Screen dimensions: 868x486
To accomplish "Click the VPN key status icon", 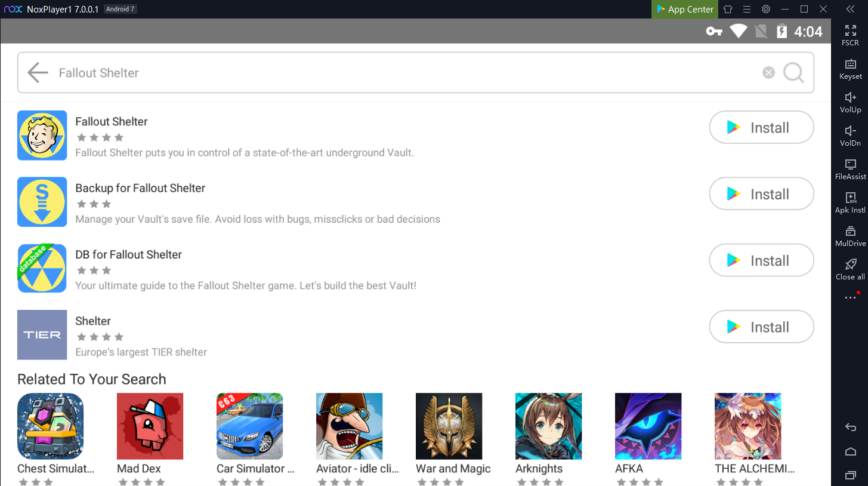I will pyautogui.click(x=714, y=32).
